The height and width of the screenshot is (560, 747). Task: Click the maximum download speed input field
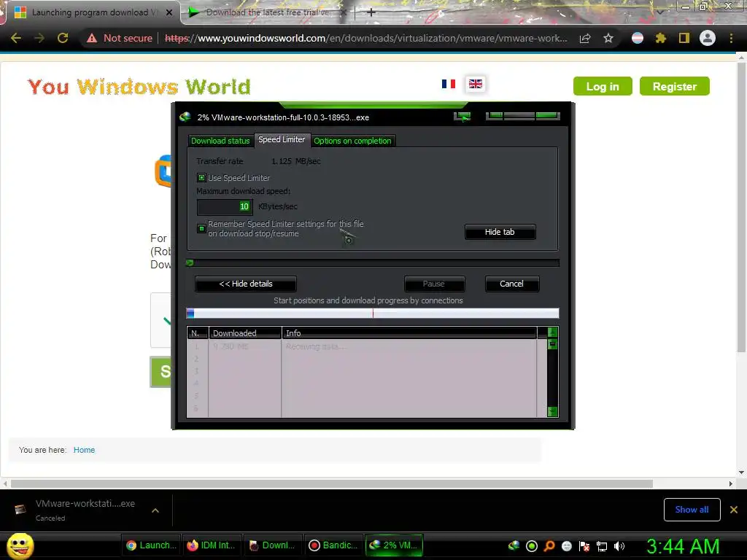tap(225, 206)
